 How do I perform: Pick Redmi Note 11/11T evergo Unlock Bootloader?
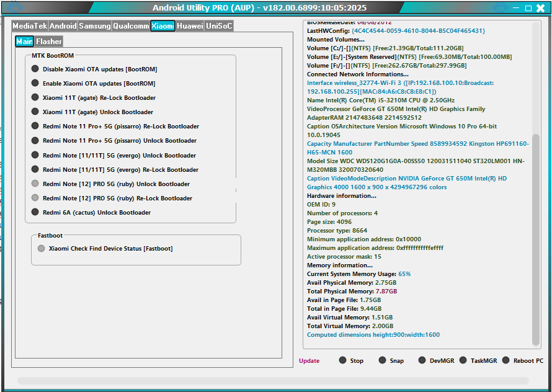pyautogui.click(x=114, y=155)
